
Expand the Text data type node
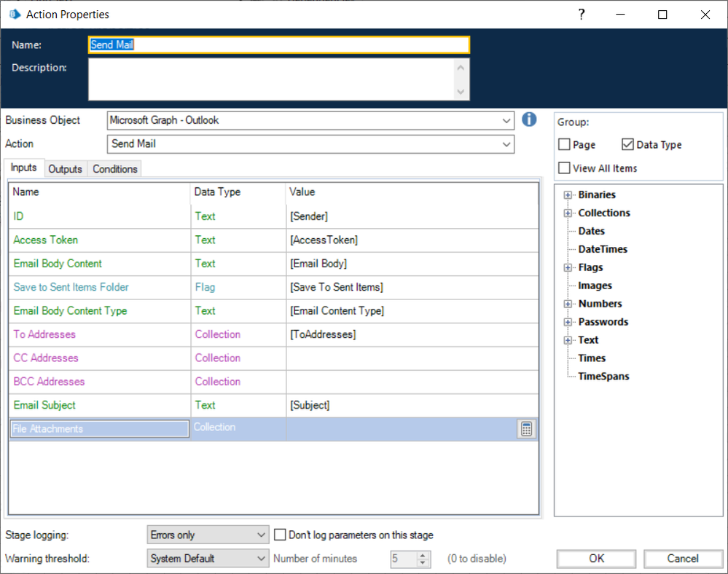pos(568,340)
